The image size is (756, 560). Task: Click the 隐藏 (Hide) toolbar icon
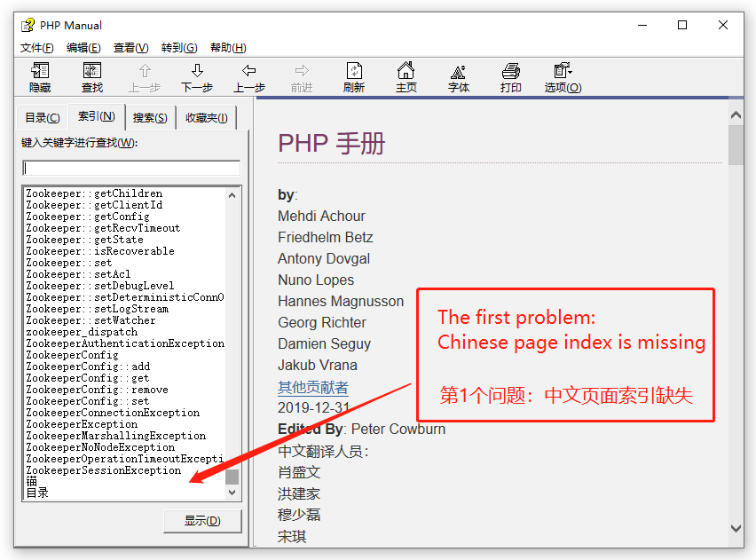coord(40,77)
